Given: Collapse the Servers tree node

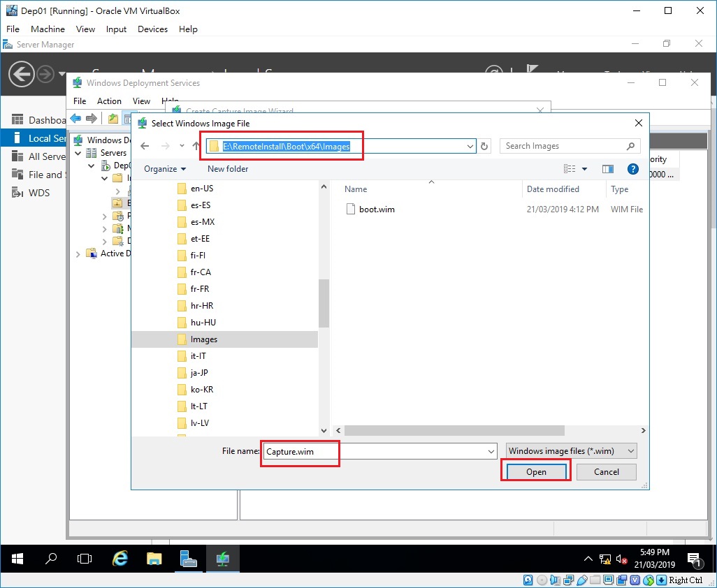Looking at the screenshot, I should coord(78,153).
